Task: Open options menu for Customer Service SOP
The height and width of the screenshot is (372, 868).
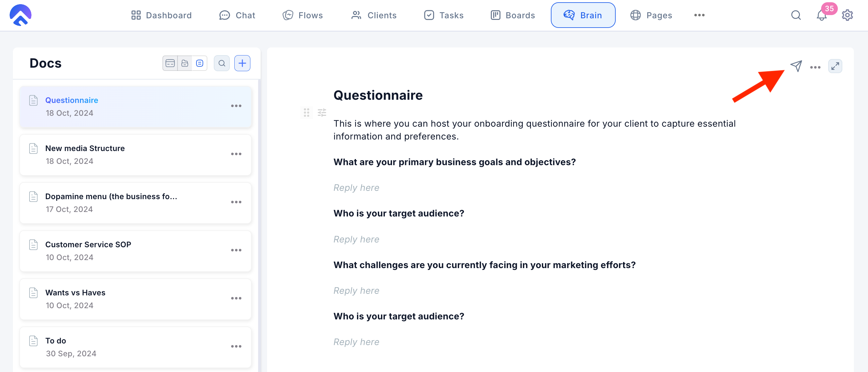Action: 236,250
